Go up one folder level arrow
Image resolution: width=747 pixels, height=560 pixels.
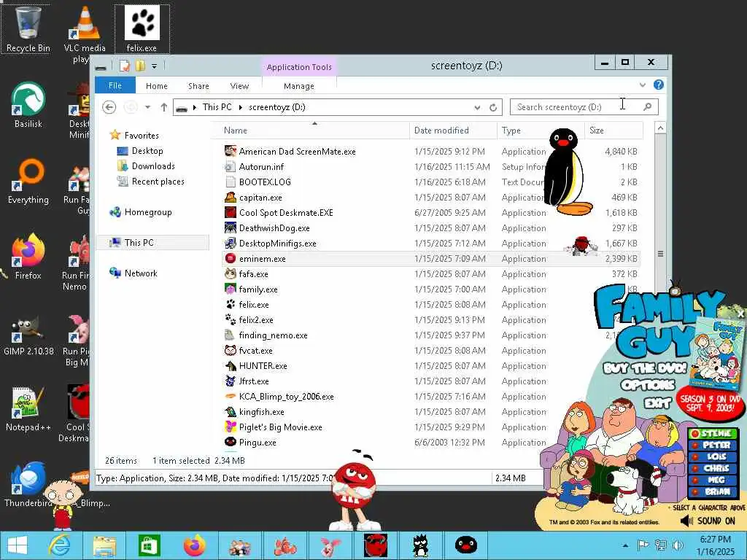tap(164, 107)
